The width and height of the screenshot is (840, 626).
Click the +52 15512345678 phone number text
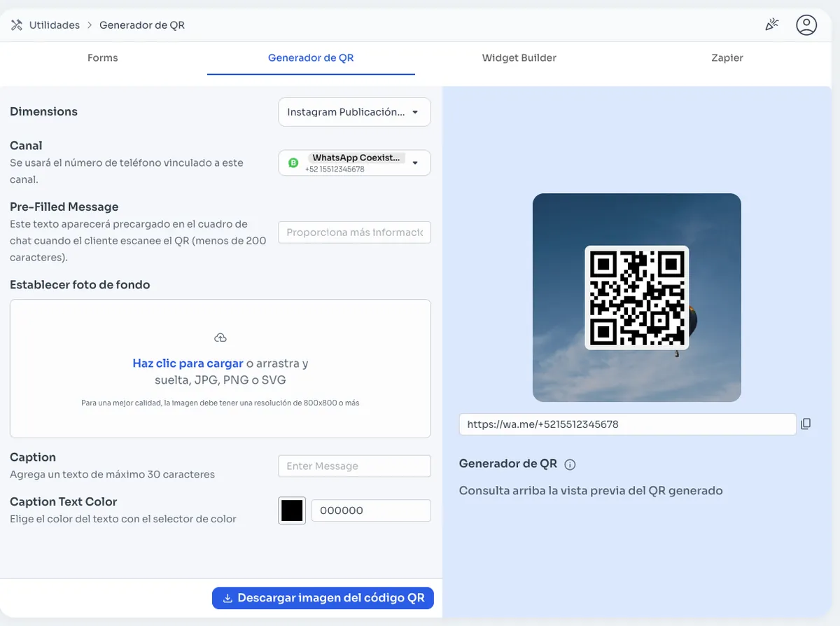point(335,169)
